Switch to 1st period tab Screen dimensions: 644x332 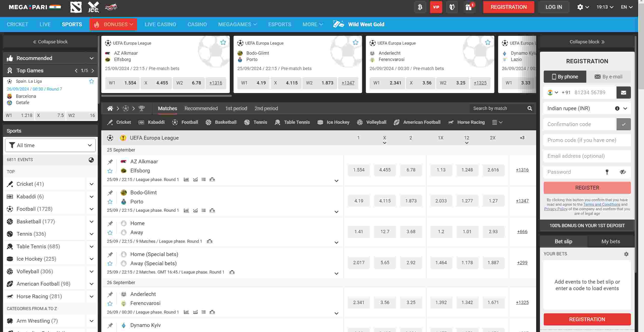[236, 108]
